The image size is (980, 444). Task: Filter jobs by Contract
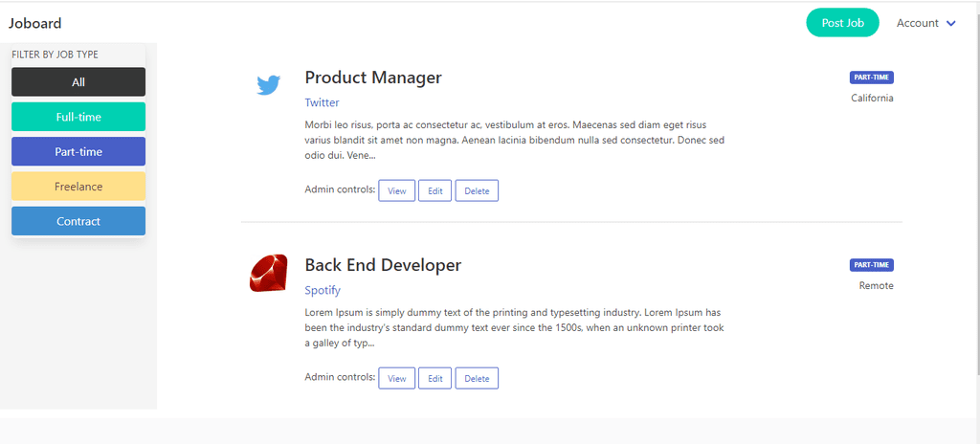(x=78, y=221)
